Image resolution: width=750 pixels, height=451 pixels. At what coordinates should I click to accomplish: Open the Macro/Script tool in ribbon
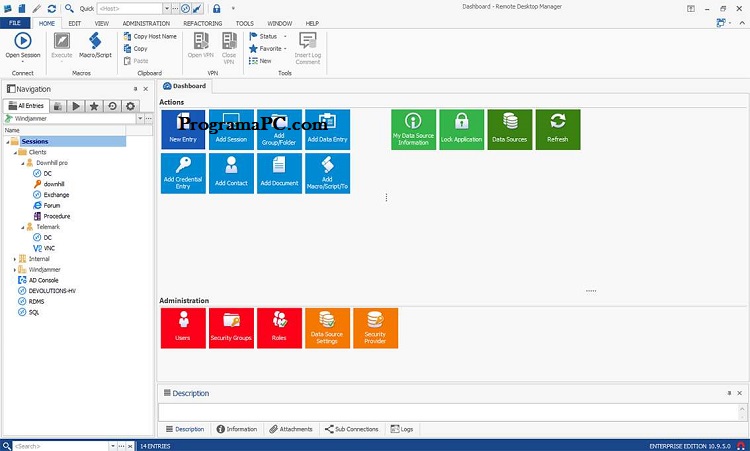coord(95,45)
